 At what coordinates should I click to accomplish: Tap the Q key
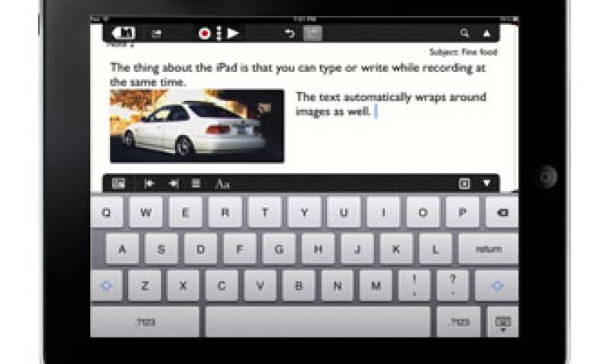pyautogui.click(x=106, y=212)
